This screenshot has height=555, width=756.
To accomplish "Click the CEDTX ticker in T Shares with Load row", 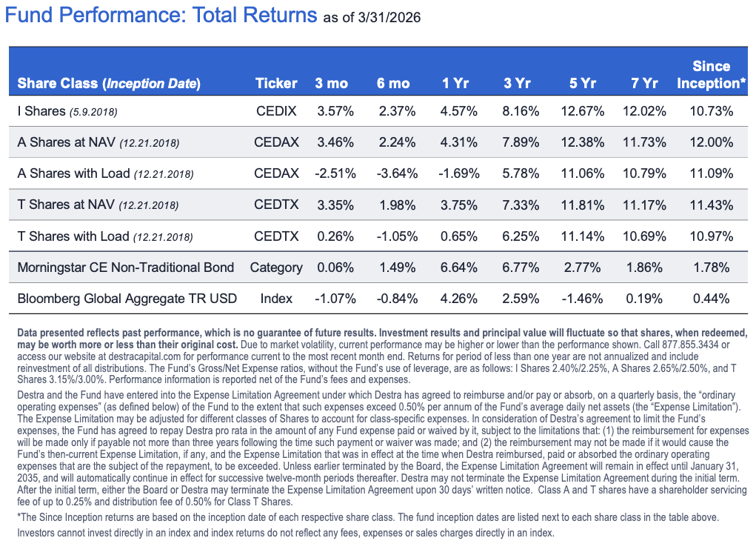I will 276,236.
